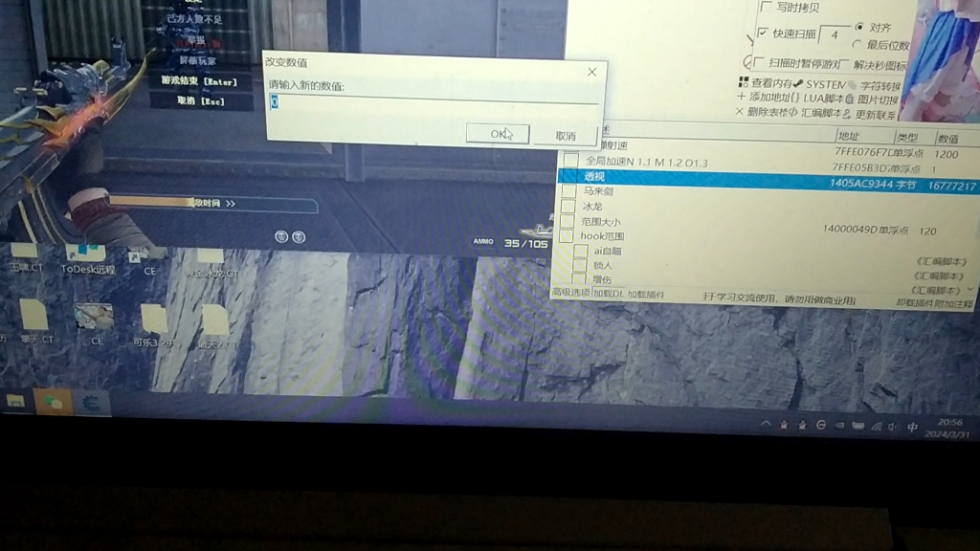Click the G icon in system tray
This screenshot has height=551, width=980.
[820, 425]
